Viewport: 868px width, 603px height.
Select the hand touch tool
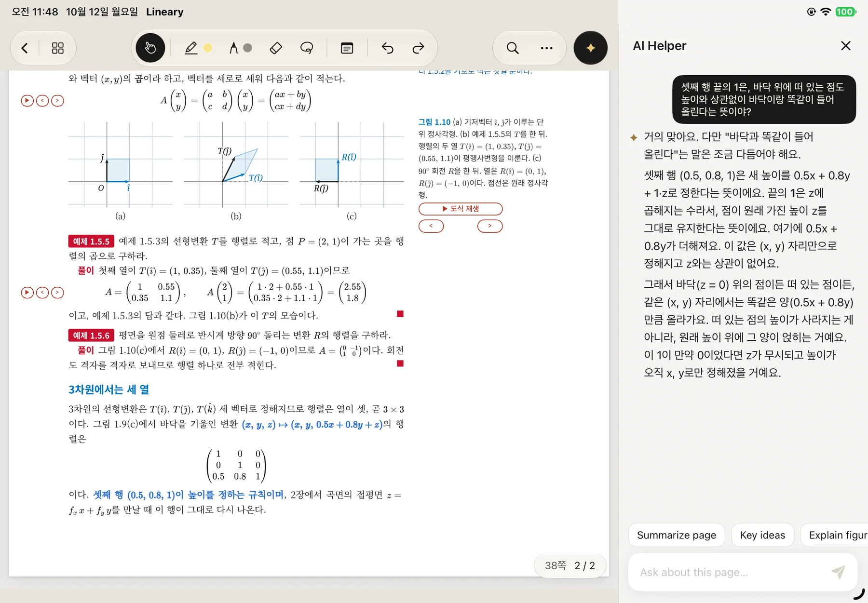tap(150, 48)
